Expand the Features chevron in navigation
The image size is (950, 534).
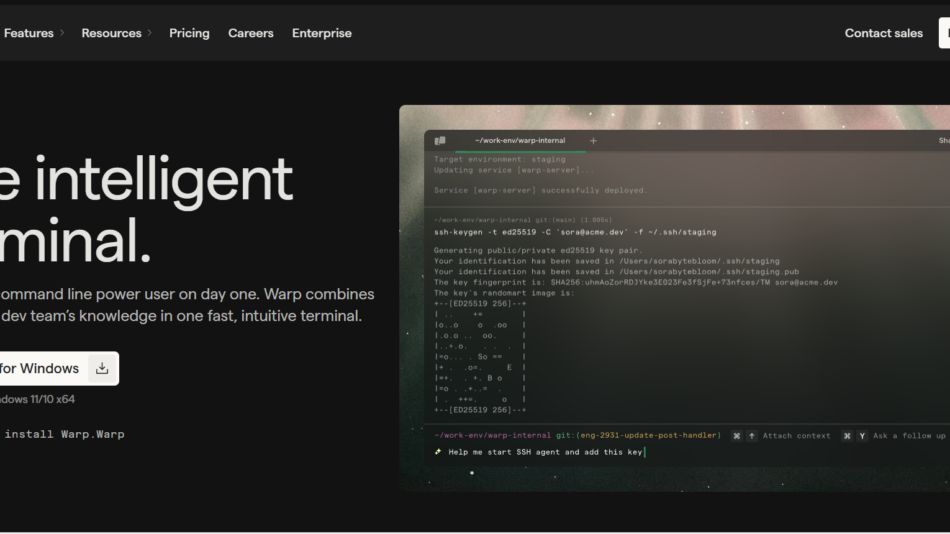pyautogui.click(x=62, y=33)
